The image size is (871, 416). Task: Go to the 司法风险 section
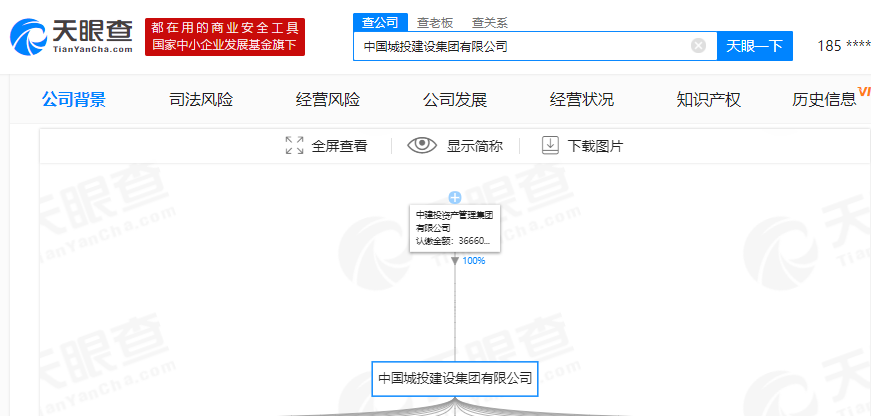201,99
